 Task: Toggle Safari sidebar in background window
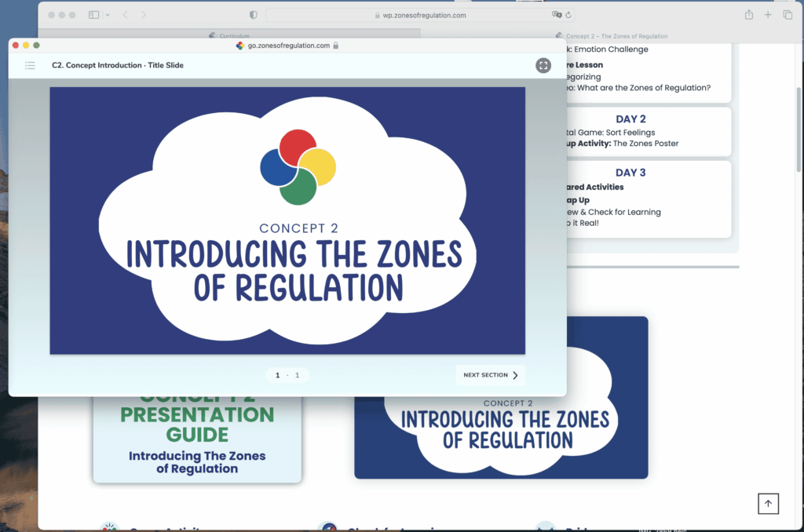(94, 15)
